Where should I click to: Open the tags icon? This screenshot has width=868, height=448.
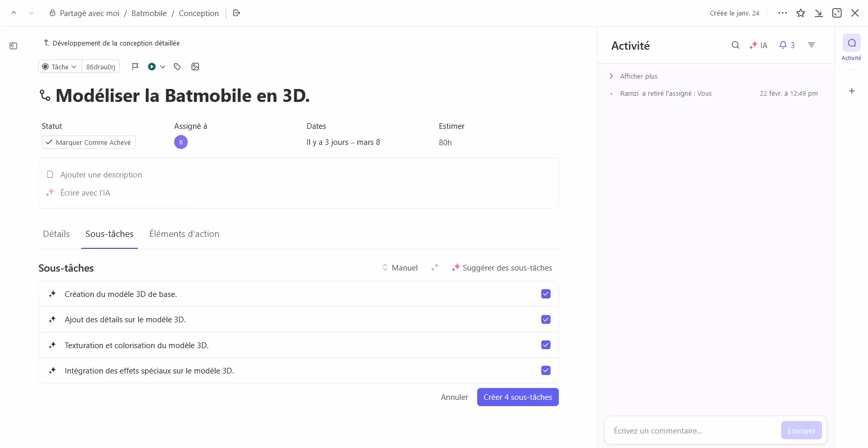coord(177,67)
